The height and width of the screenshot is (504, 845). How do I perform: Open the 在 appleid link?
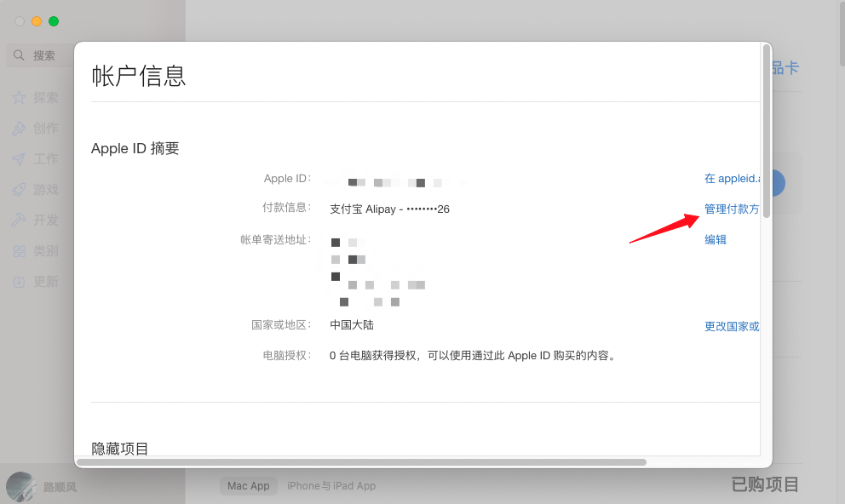point(732,178)
